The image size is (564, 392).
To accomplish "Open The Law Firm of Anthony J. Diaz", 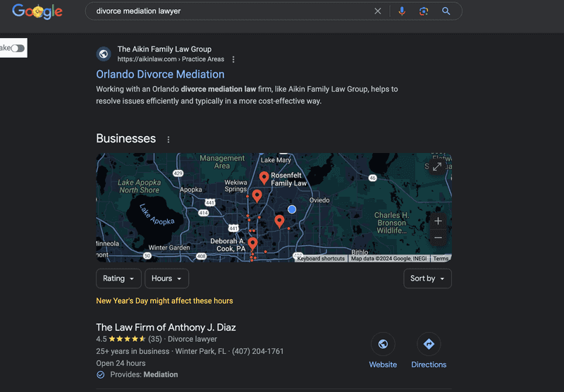I will 166,327.
